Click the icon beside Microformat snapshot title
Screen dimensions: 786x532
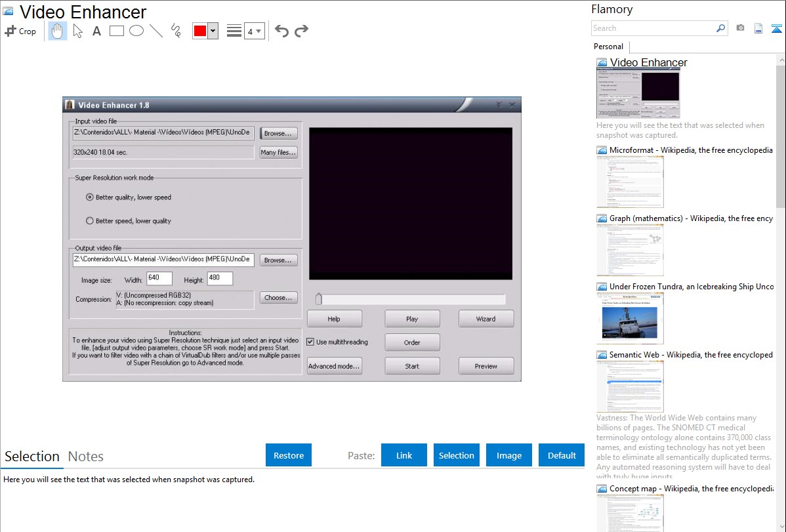[602, 150]
